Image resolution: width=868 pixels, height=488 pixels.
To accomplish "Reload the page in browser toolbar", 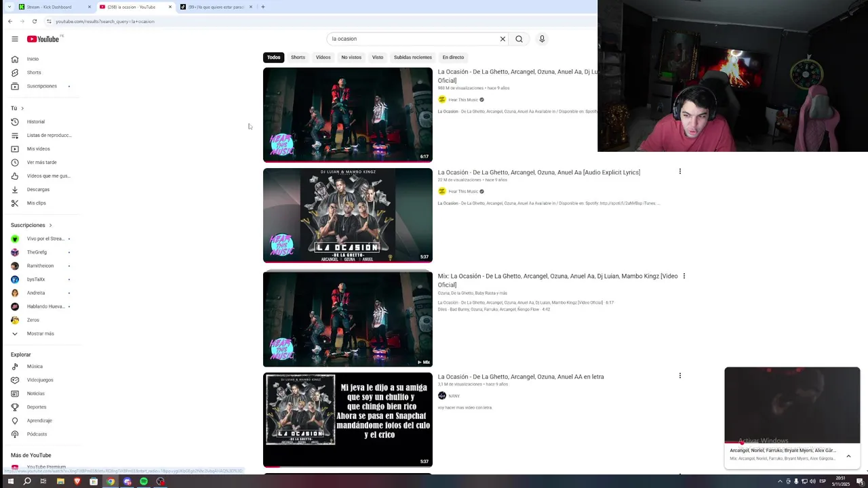I will pos(35,21).
